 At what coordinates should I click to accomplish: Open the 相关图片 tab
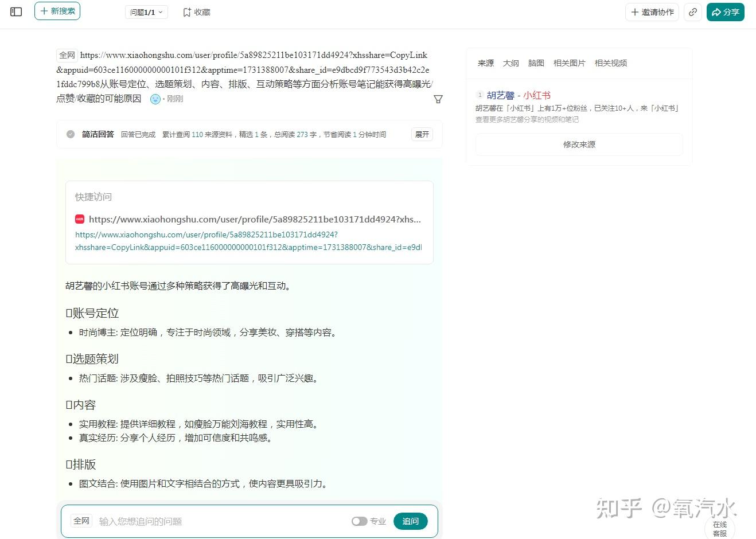(569, 63)
